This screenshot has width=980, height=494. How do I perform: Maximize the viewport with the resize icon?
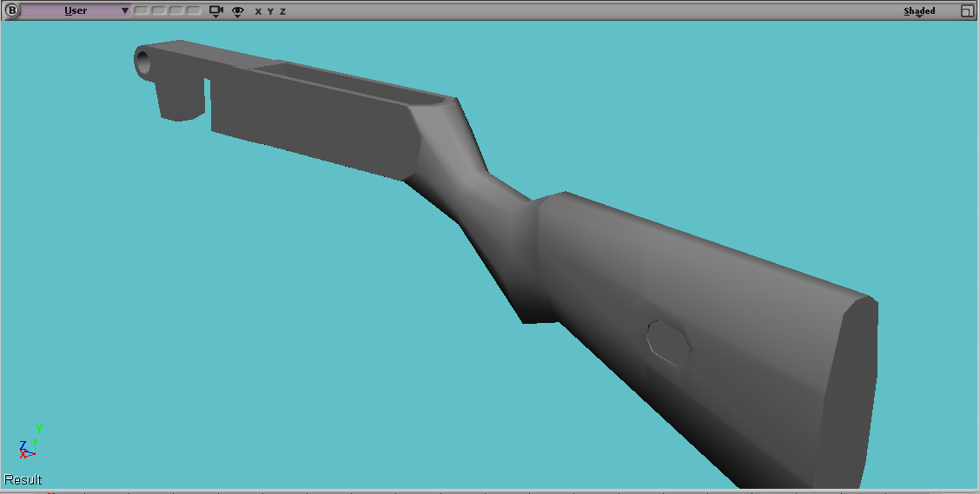point(967,10)
